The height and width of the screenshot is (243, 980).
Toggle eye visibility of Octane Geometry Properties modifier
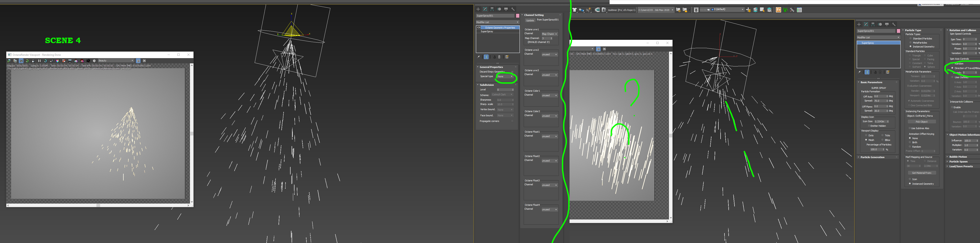point(479,27)
